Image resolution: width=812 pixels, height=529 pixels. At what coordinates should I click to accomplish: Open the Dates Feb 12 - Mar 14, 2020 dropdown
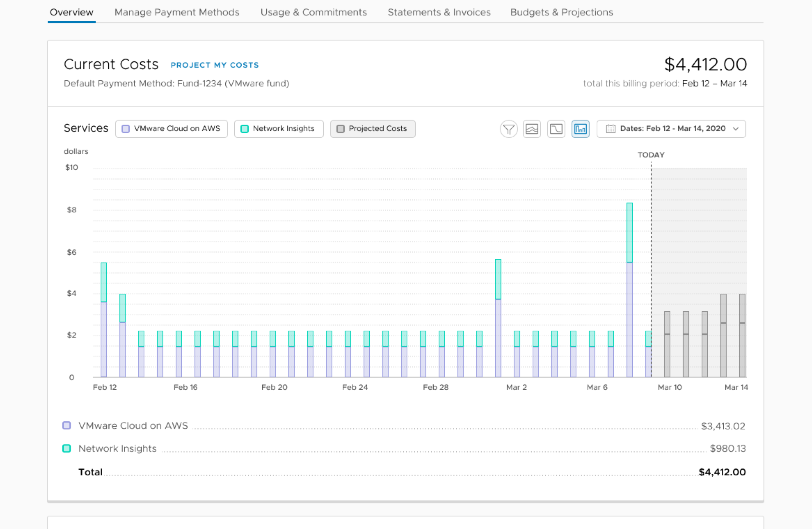(671, 129)
